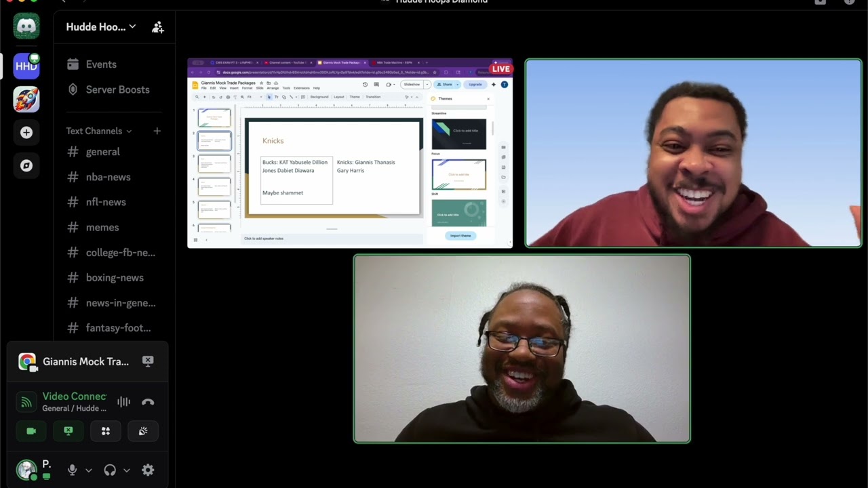Mute the microphone
This screenshot has height=488, width=868.
(72, 470)
